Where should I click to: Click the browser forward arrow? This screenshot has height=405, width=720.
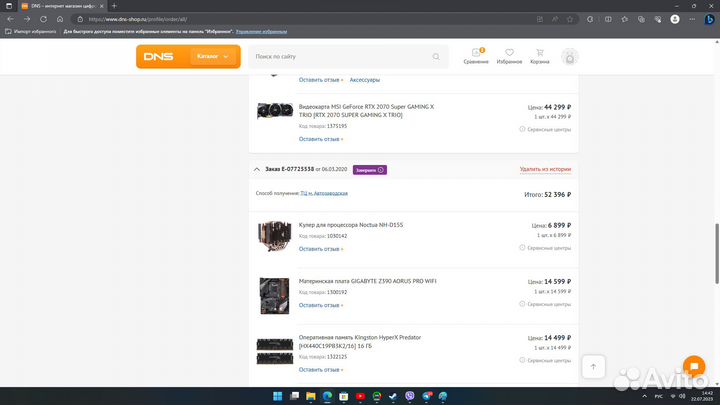tap(27, 19)
